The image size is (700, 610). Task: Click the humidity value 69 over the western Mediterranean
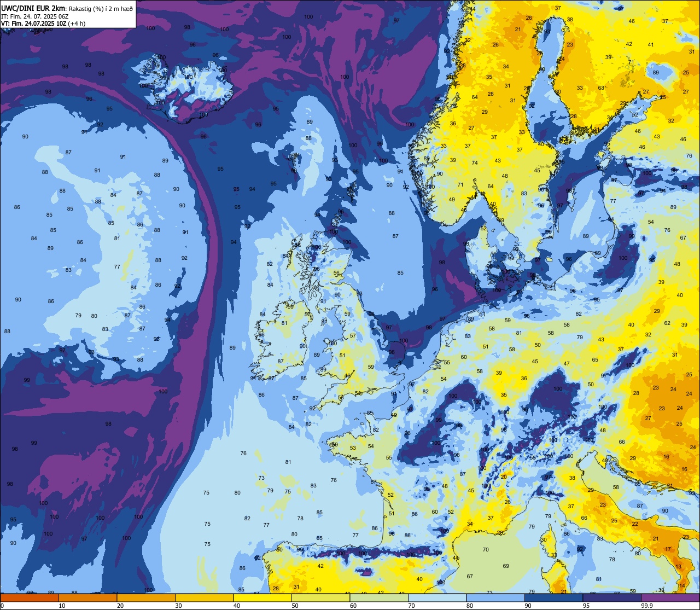pos(506,566)
